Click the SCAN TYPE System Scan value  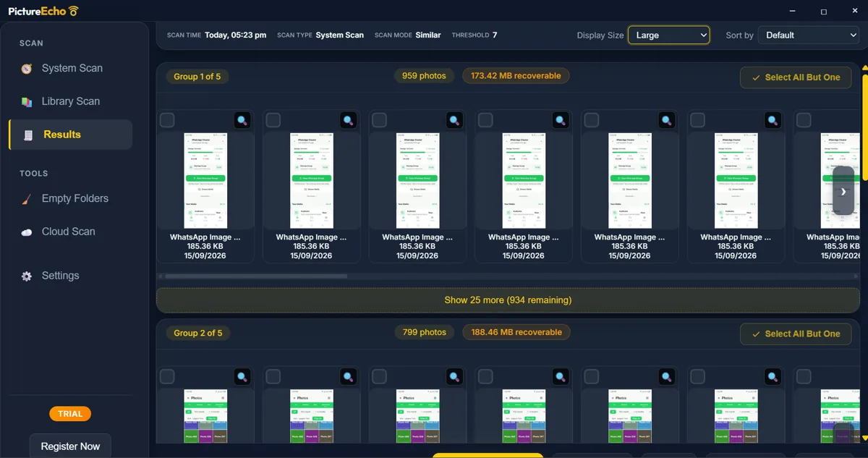click(340, 35)
